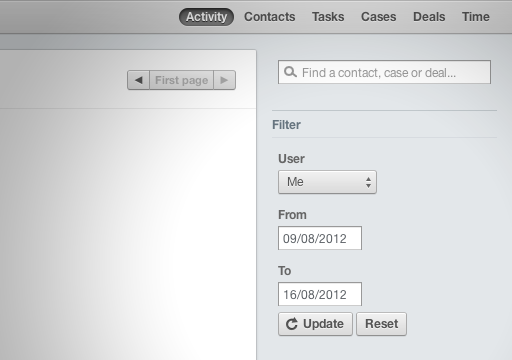Viewport: 512px width, 360px height.
Task: Go to next page with right arrow
Action: (224, 80)
